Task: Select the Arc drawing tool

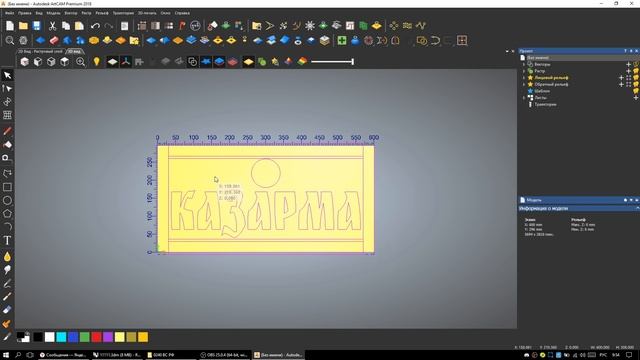Action: point(7,227)
